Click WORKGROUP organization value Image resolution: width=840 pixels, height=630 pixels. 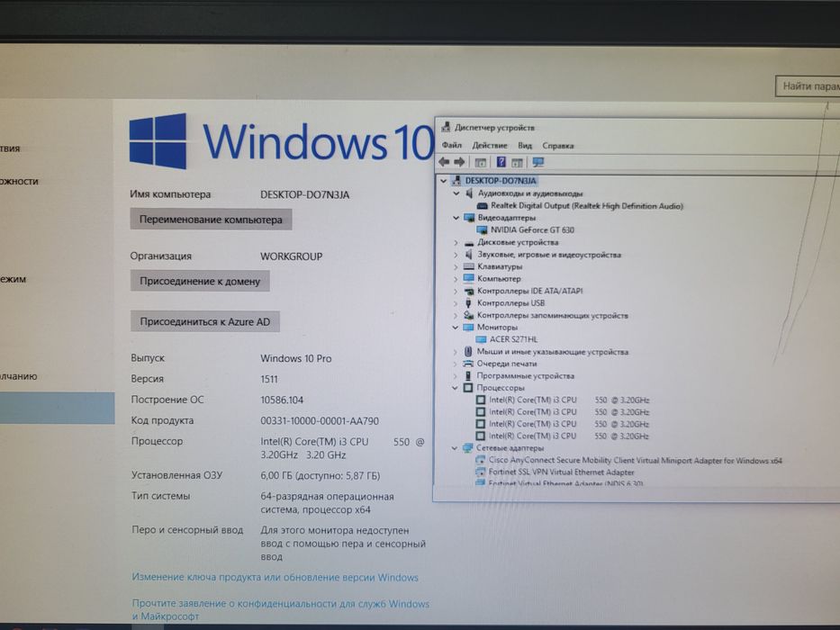click(292, 256)
